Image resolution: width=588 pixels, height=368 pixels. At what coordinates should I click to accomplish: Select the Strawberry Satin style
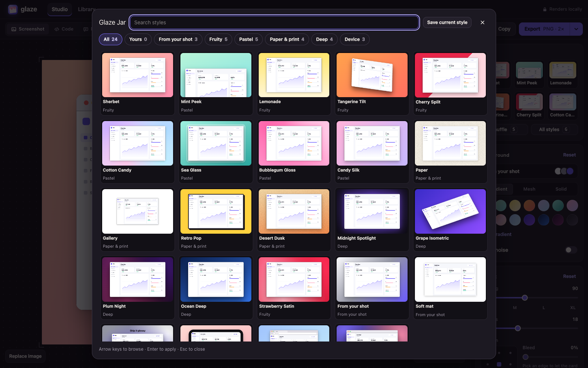pos(294,288)
